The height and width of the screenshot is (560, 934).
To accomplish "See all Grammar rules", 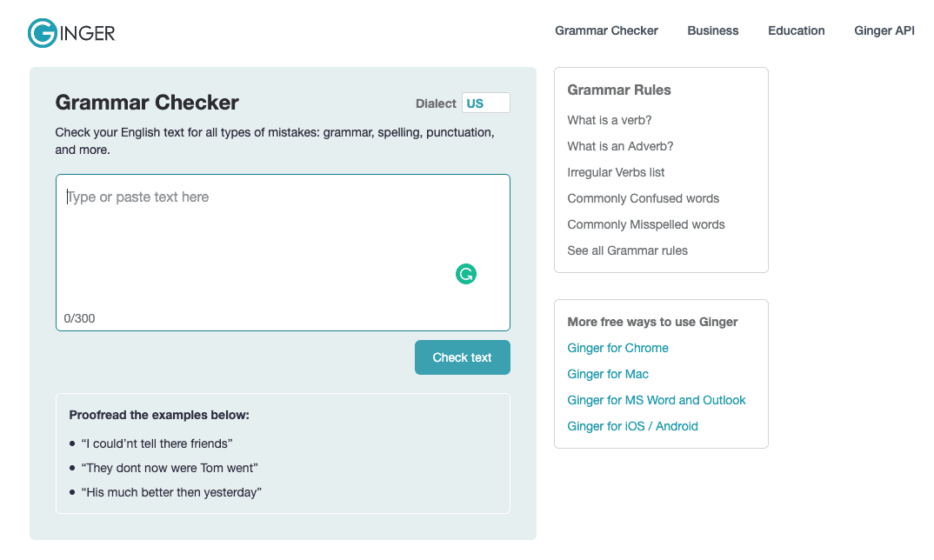I will click(x=627, y=250).
